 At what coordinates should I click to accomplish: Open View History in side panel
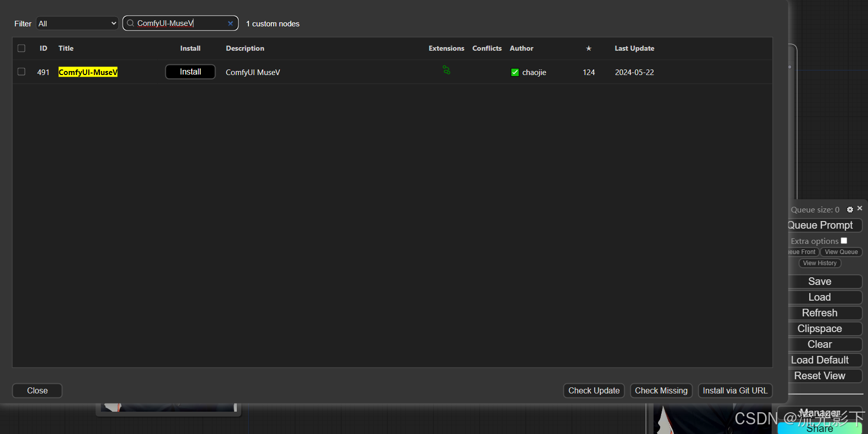coord(820,263)
